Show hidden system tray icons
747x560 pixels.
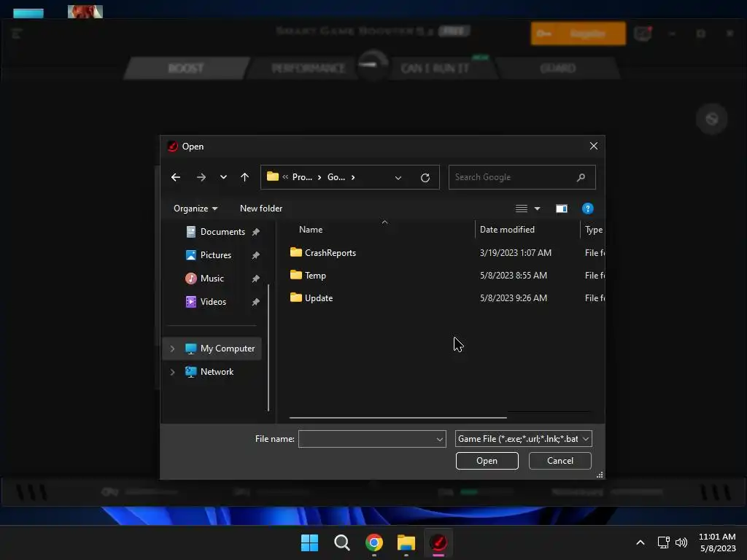click(x=640, y=542)
